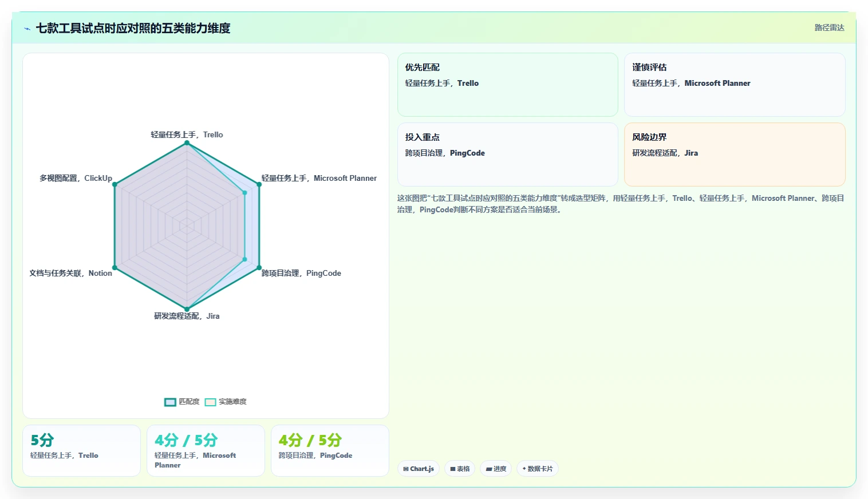Click the 表格 tag chip
The height and width of the screenshot is (499, 868).
[x=460, y=469]
